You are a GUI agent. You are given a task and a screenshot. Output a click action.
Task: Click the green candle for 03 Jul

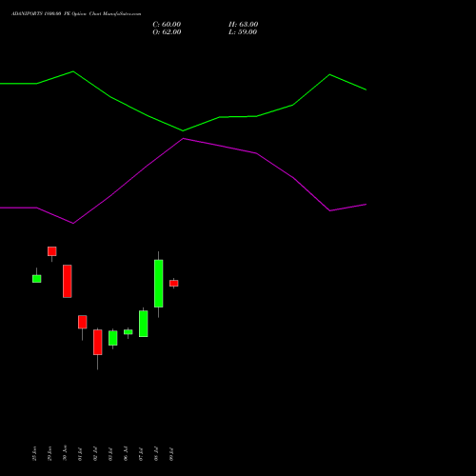pyautogui.click(x=113, y=338)
